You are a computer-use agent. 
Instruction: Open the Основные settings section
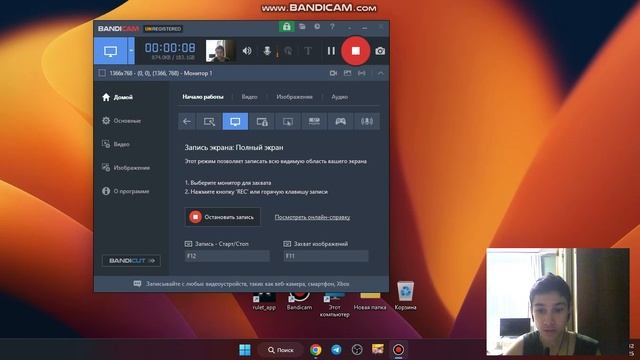(x=122, y=121)
